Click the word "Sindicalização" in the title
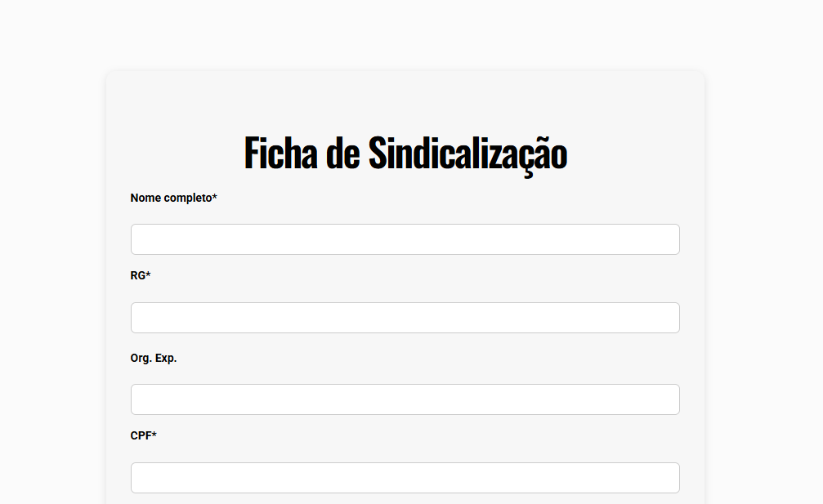The height and width of the screenshot is (504, 823). point(467,154)
